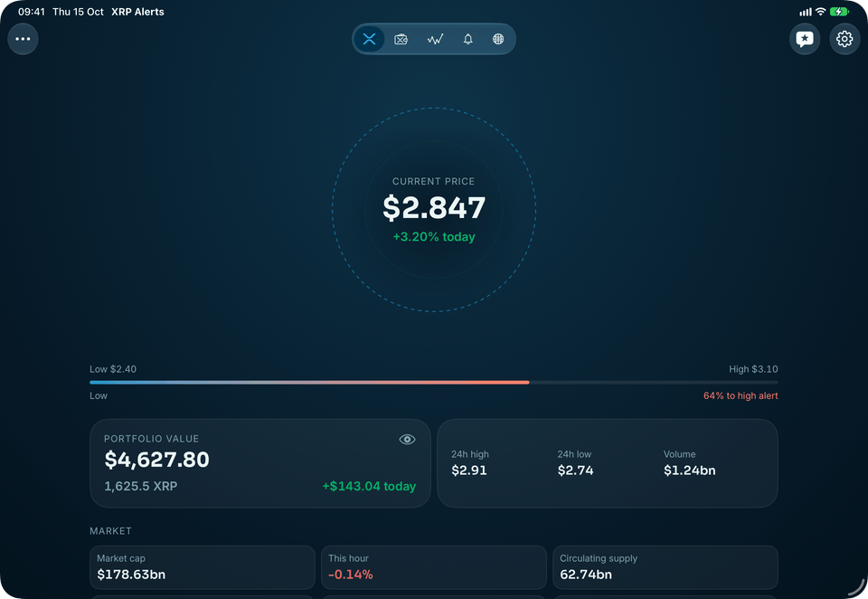
Task: Click the +$143.04 today gain text
Action: click(369, 486)
